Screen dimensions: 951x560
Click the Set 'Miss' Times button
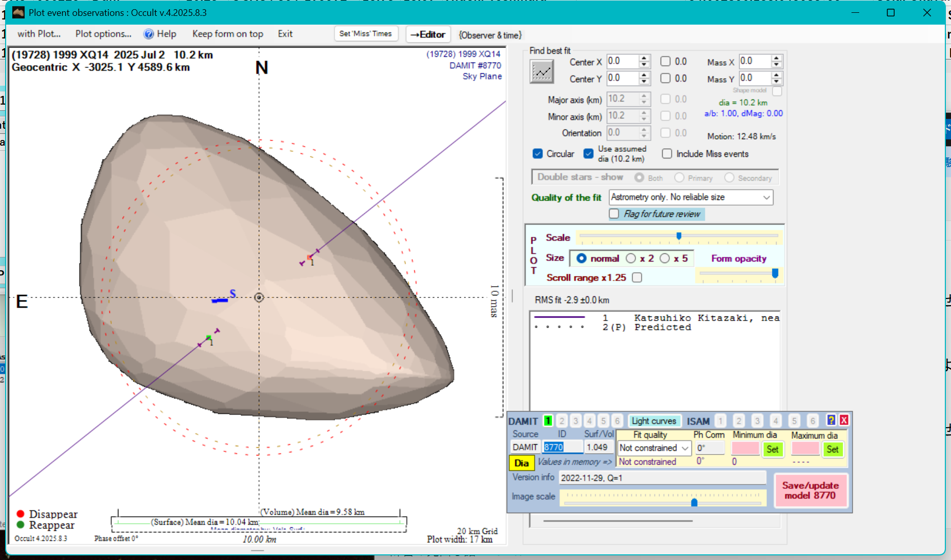click(x=365, y=34)
